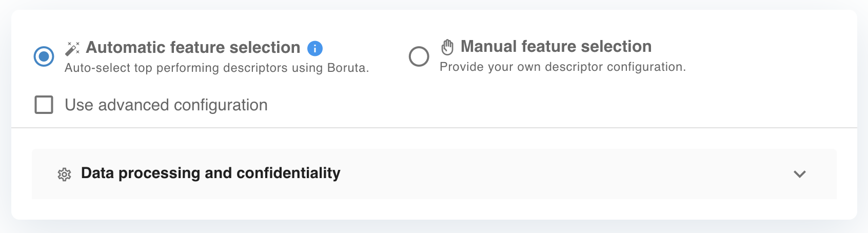868x233 pixels.
Task: Open the Data processing and confidentiality heading
Action: click(210, 173)
